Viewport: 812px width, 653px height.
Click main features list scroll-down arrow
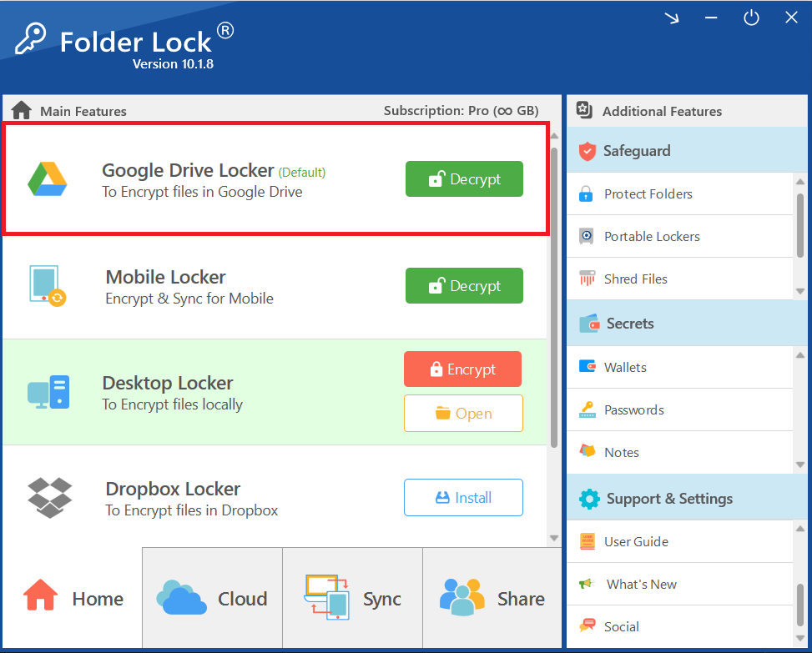click(x=554, y=538)
